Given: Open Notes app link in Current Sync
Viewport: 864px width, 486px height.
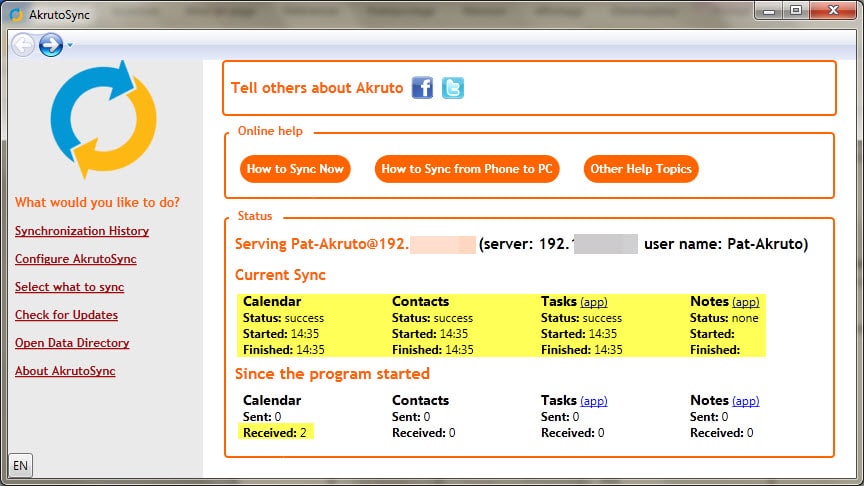Looking at the screenshot, I should pyautogui.click(x=746, y=302).
